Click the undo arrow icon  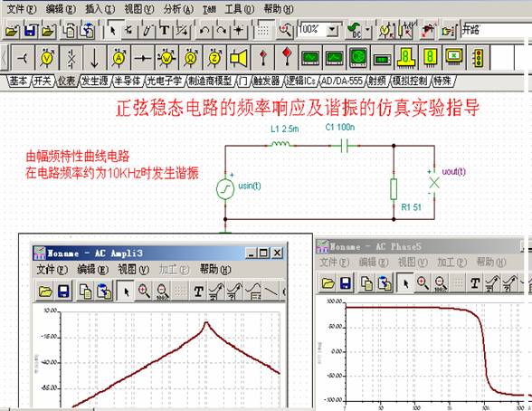(204, 31)
